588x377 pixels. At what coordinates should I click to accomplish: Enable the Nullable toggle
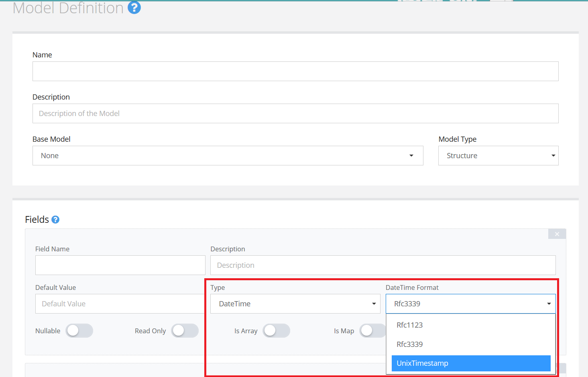pos(79,331)
